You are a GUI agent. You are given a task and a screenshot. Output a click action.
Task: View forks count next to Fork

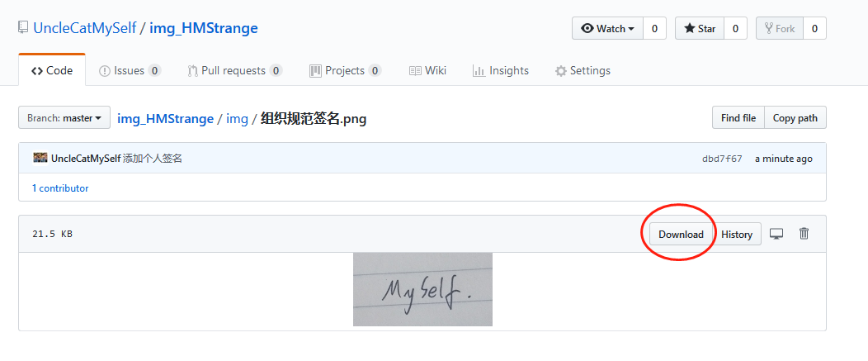[x=814, y=28]
